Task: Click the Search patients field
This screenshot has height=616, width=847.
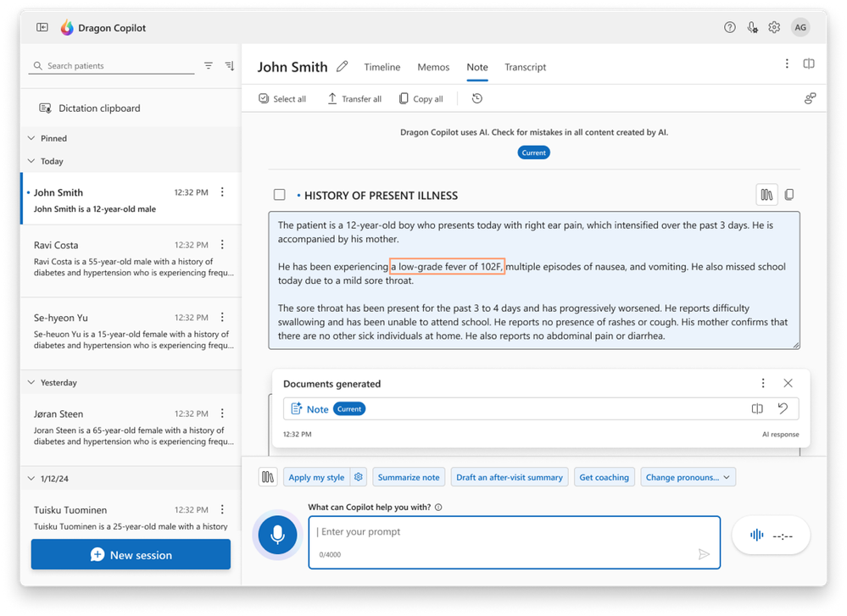Action: [x=111, y=65]
